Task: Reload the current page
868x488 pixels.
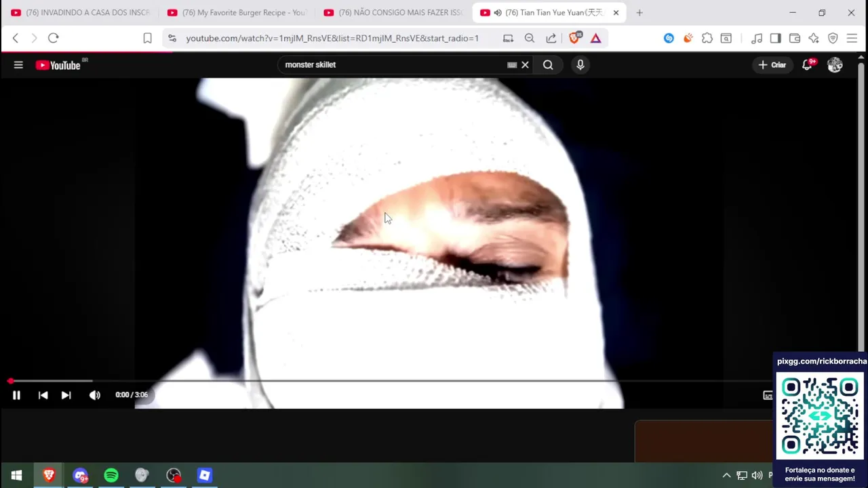Action: [54, 39]
